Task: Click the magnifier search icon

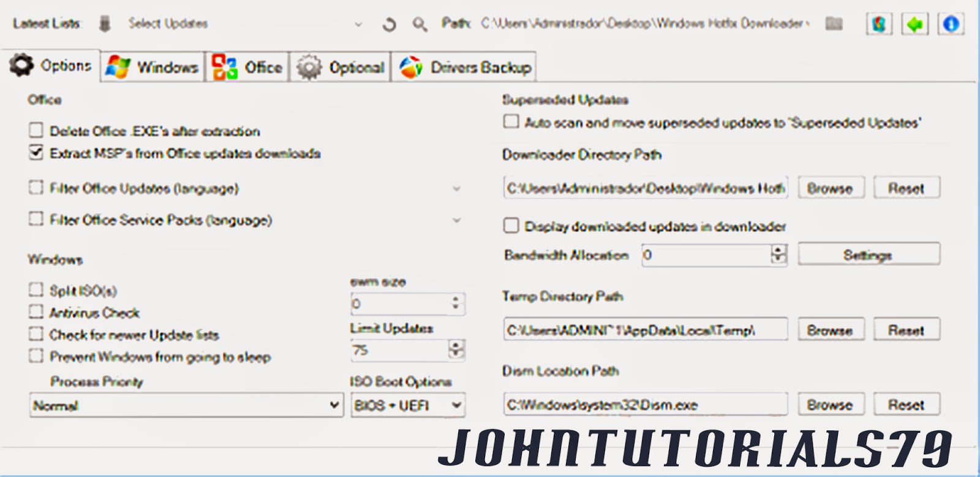Action: pyautogui.click(x=420, y=25)
